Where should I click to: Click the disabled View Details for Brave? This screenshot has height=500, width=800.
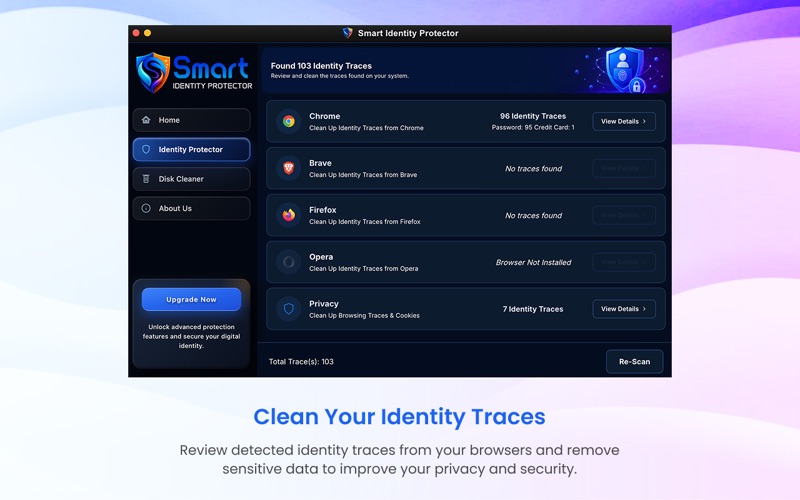tap(624, 168)
